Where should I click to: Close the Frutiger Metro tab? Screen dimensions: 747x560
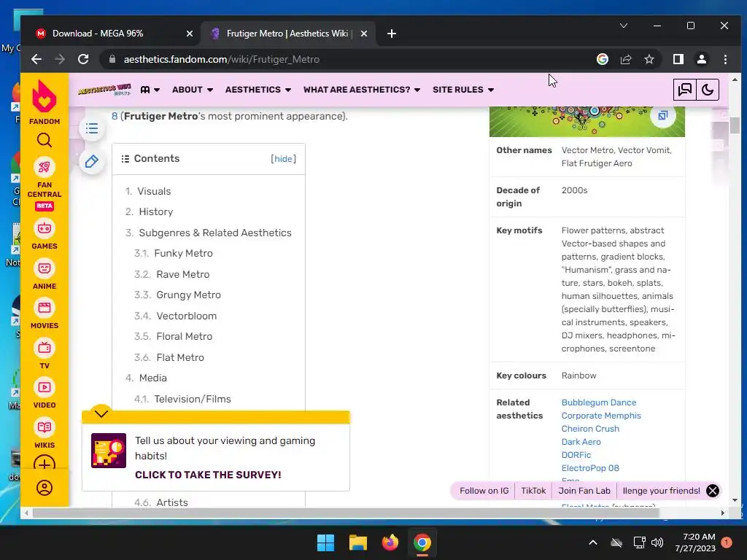click(363, 34)
